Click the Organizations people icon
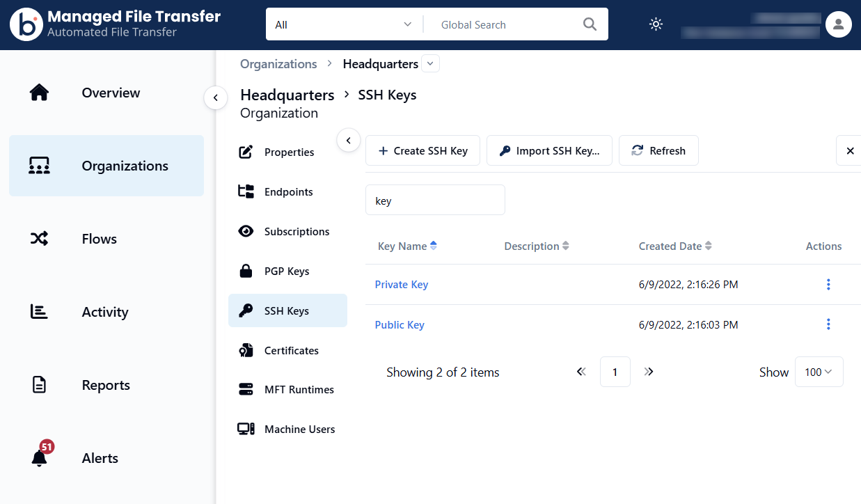The image size is (861, 504). (39, 166)
